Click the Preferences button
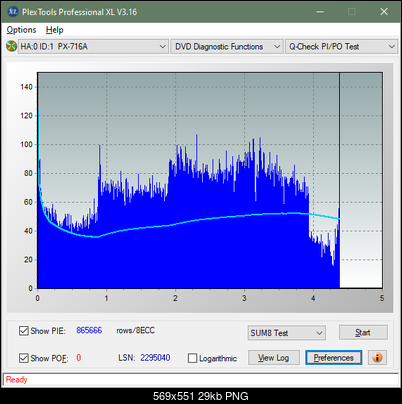402x404 pixels. tap(334, 358)
